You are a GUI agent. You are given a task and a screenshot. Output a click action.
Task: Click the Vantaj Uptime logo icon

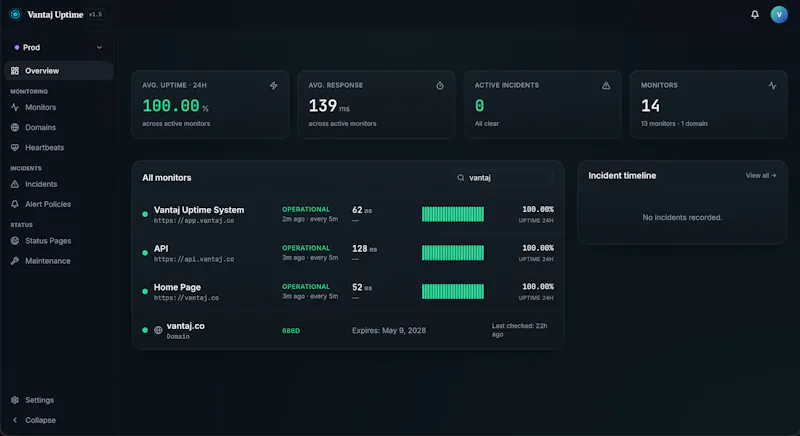(x=15, y=14)
